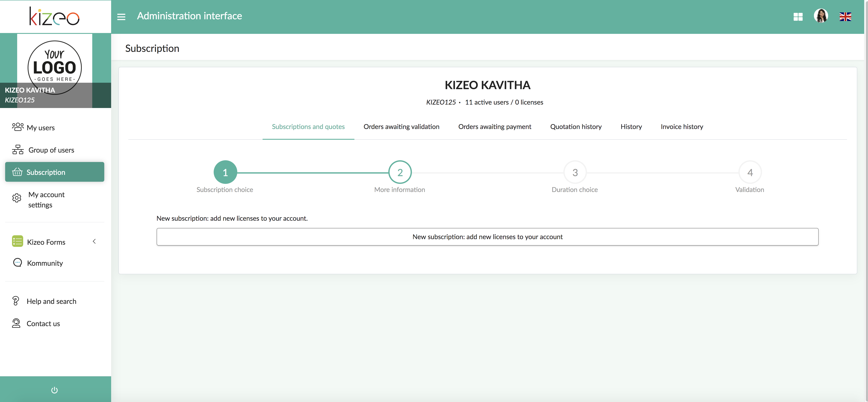Change language via UK flag icon

point(845,16)
